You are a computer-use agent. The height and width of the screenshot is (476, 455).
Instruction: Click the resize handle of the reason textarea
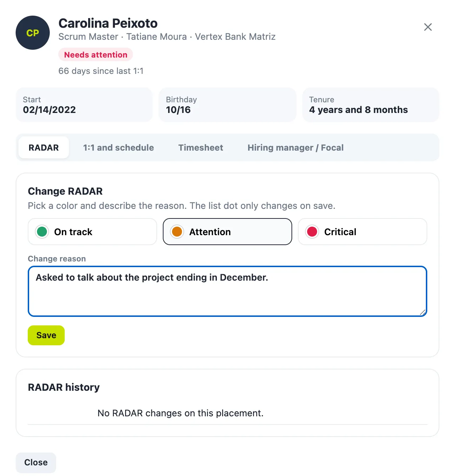pyautogui.click(x=422, y=312)
